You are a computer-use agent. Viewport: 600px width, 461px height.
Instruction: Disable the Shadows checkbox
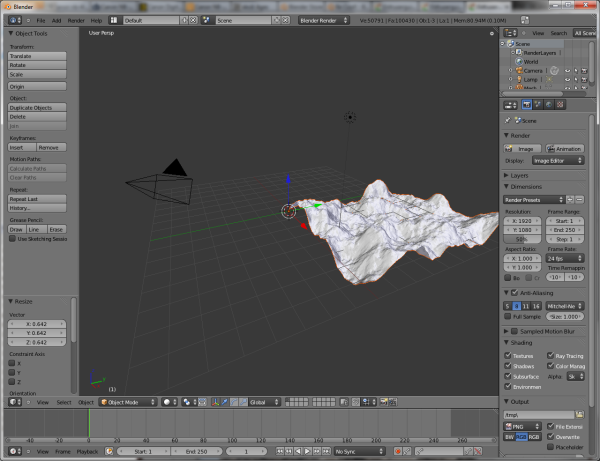click(508, 365)
